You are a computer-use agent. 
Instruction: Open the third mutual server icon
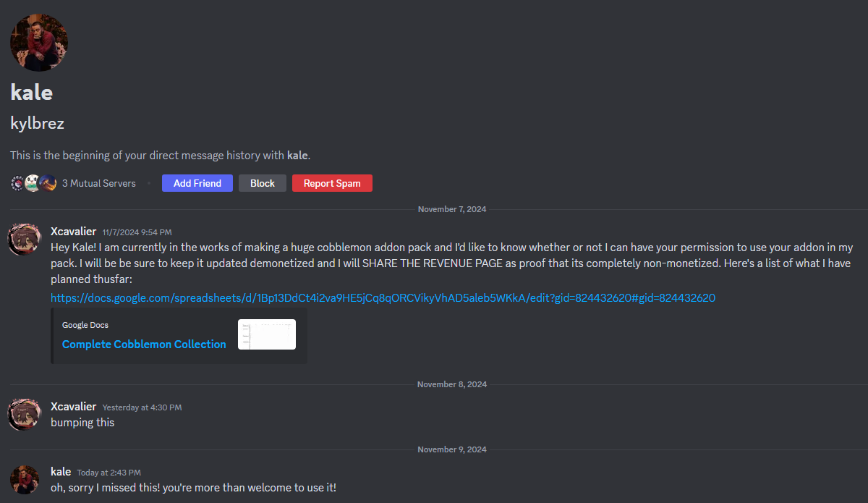click(x=47, y=183)
